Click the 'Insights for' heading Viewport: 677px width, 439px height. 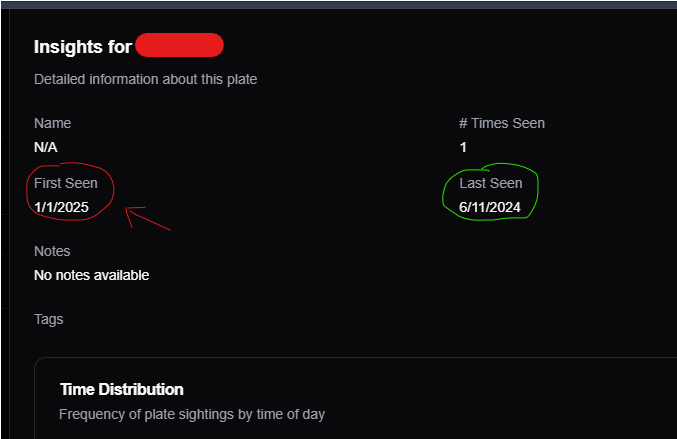pyautogui.click(x=83, y=47)
